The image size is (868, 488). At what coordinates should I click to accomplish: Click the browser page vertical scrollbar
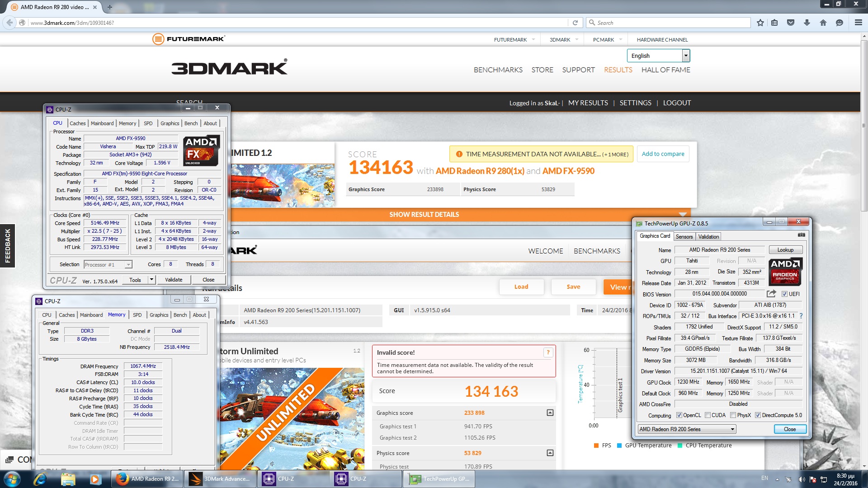tap(864, 125)
